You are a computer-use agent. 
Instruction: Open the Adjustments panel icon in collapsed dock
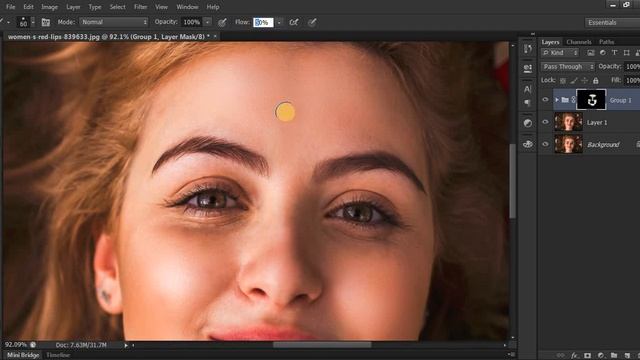(528, 123)
